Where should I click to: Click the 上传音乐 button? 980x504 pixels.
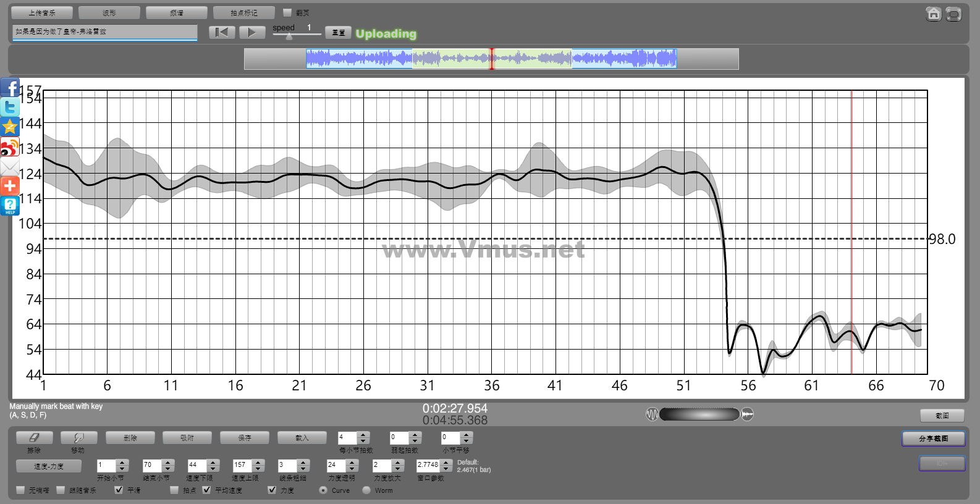coord(42,12)
